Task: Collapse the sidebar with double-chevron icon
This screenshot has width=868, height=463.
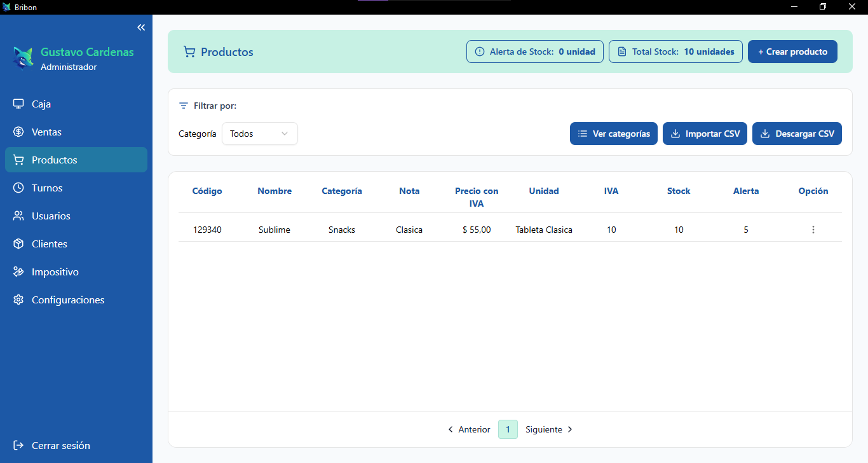Action: point(141,27)
